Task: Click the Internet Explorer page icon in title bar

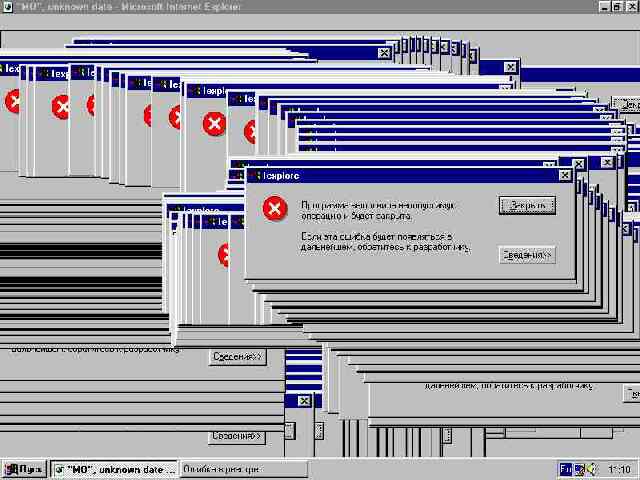Action: tap(8, 7)
